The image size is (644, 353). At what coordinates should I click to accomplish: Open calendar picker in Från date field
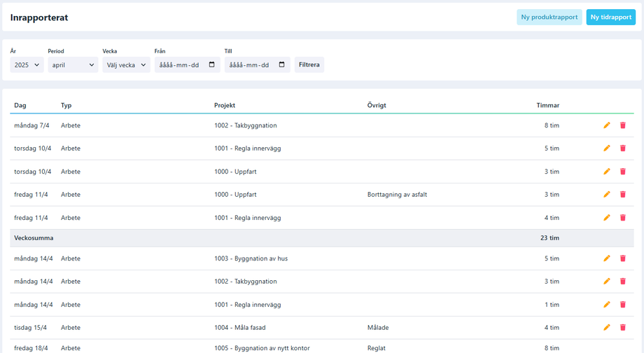click(212, 65)
